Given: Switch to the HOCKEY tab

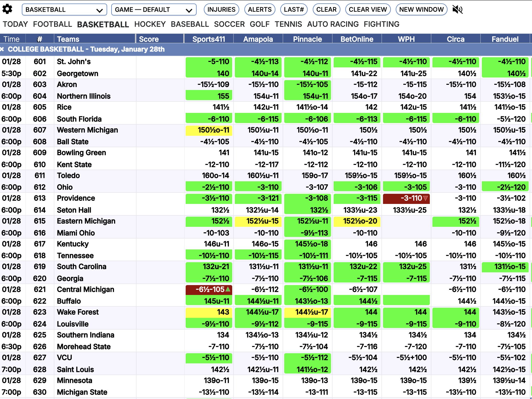Looking at the screenshot, I should click(x=150, y=24).
